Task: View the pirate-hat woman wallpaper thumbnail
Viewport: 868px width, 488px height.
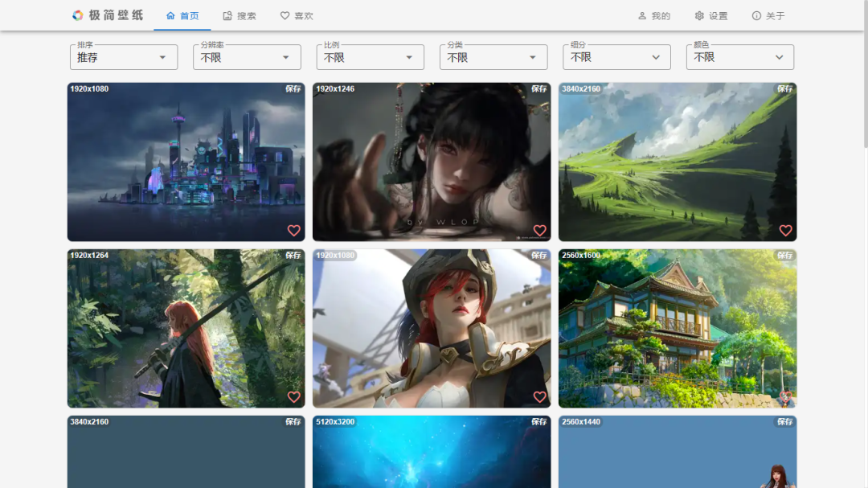Action: pos(432,329)
